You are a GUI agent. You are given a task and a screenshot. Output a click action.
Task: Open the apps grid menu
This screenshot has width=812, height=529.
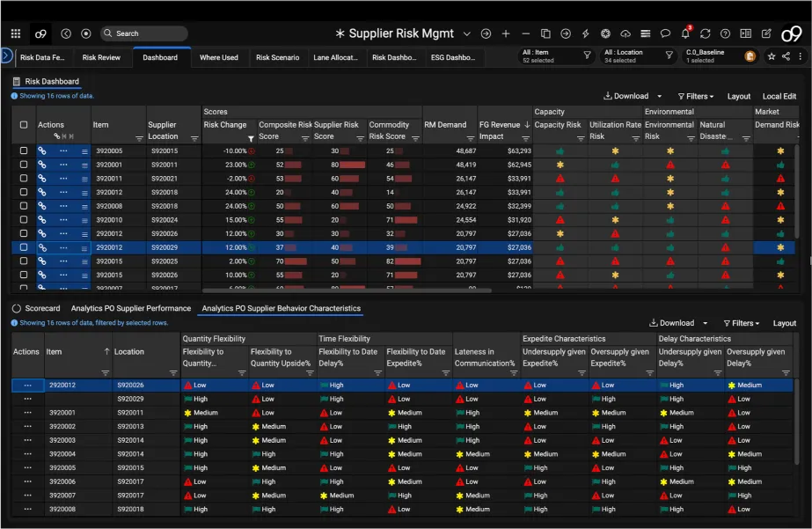click(x=15, y=33)
